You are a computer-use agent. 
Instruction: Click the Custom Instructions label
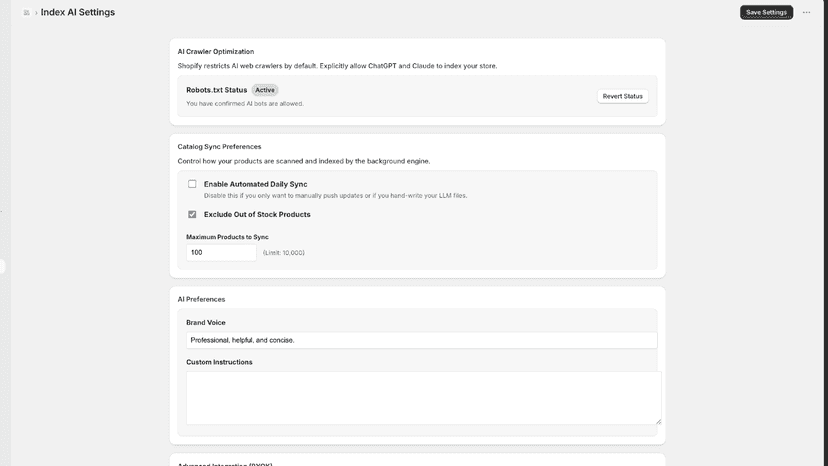click(x=219, y=362)
